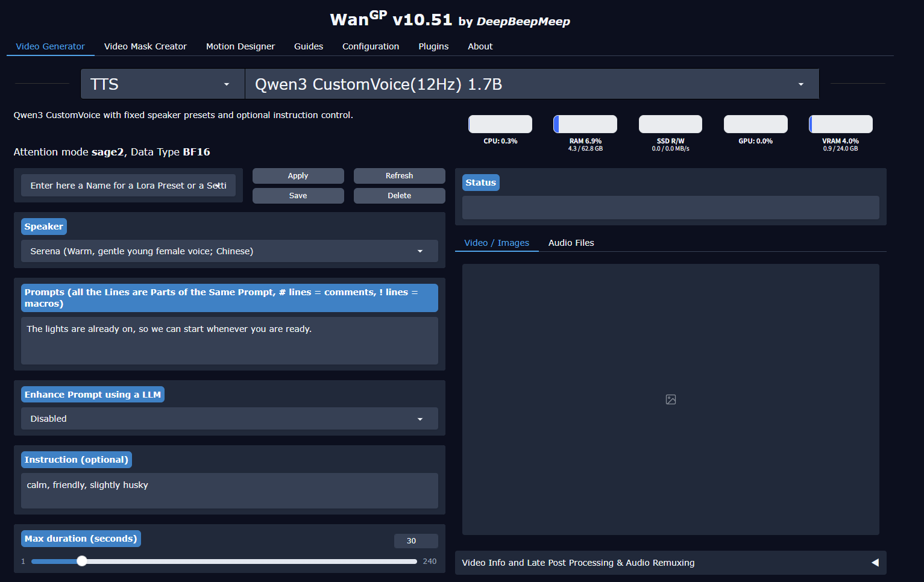
Task: Open the Qwen3 CustomVoice model dropdown
Action: point(530,84)
